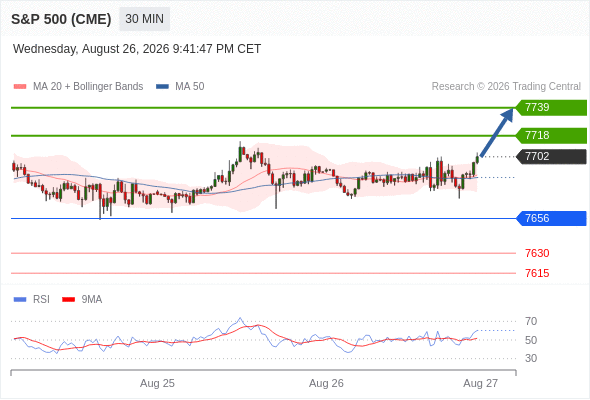Click the green 7739 resistance label

pos(551,108)
